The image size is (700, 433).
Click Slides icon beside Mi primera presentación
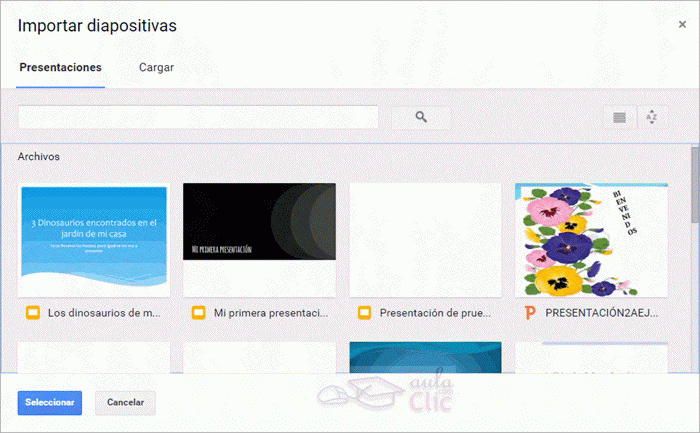[x=198, y=312]
